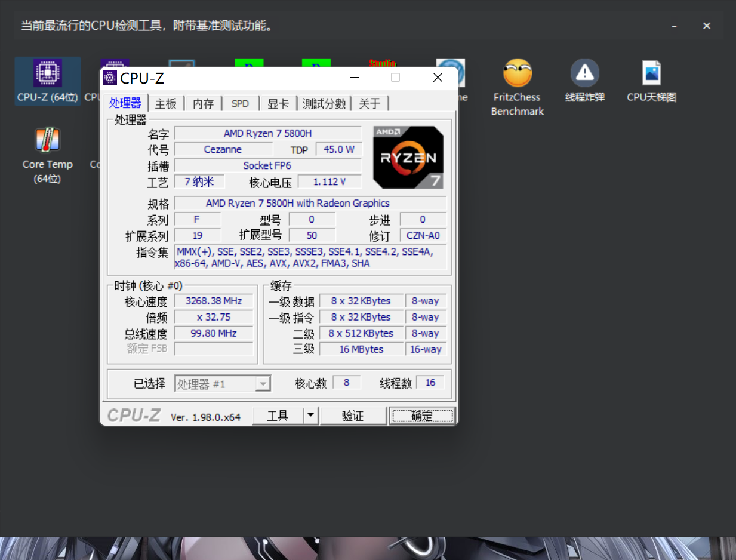
Task: Click CPU-Z title bar app icon
Action: click(x=110, y=78)
